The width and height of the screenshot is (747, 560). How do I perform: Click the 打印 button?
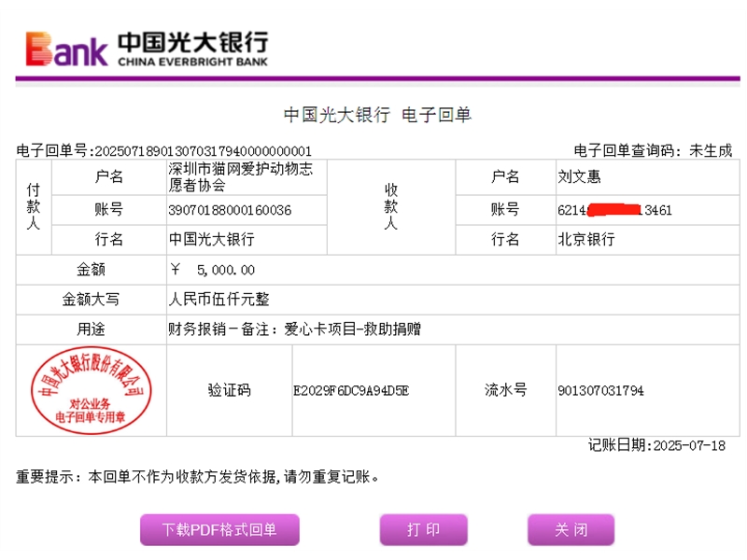(424, 529)
